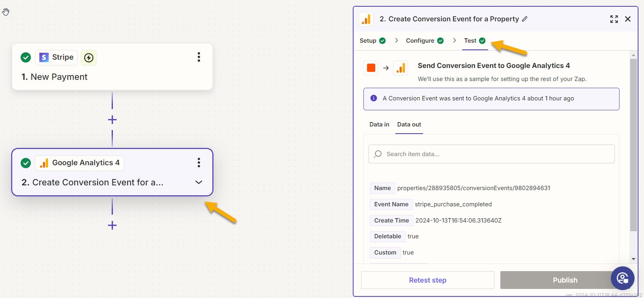Click the orange source app icon in test section
Screen dimensions: 644x298
point(371,68)
